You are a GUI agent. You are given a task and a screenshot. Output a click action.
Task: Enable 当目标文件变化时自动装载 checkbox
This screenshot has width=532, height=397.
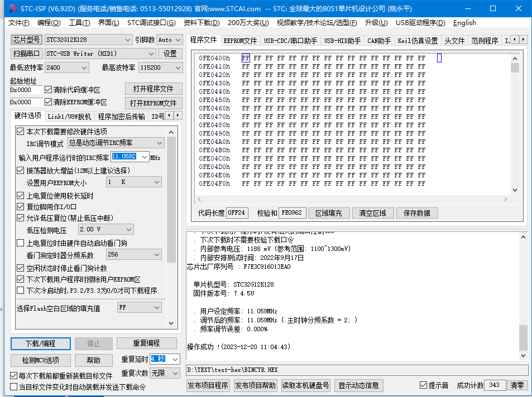click(x=13, y=386)
